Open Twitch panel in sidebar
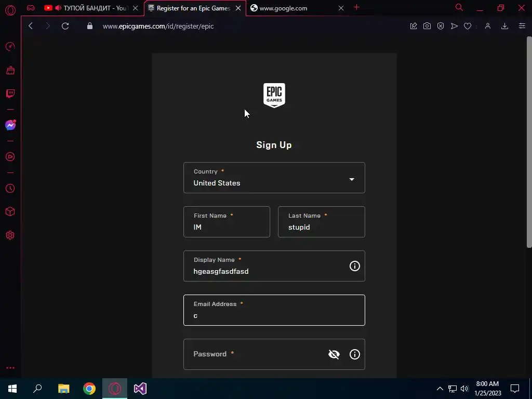The height and width of the screenshot is (399, 532). [10, 94]
